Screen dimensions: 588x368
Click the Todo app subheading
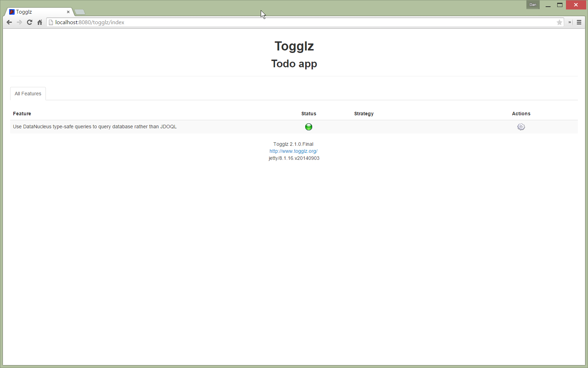tap(294, 64)
